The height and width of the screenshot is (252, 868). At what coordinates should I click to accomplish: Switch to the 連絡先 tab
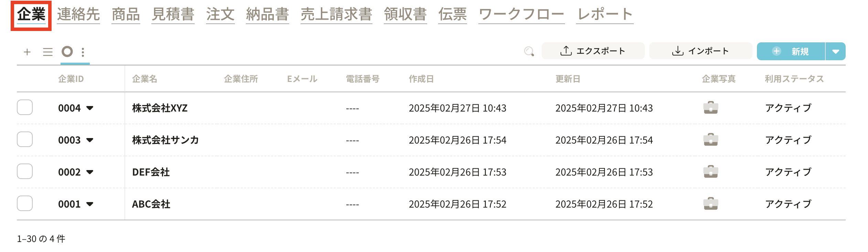coord(78,14)
